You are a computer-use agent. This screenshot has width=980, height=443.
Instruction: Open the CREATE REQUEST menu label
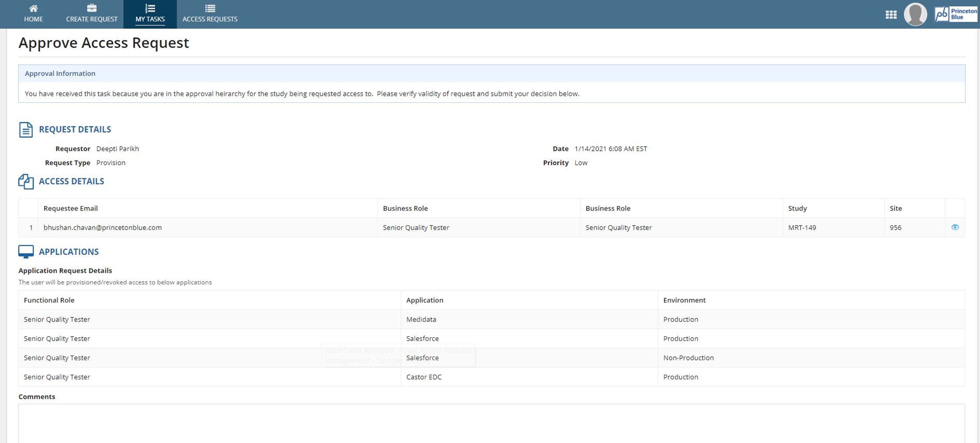92,19
